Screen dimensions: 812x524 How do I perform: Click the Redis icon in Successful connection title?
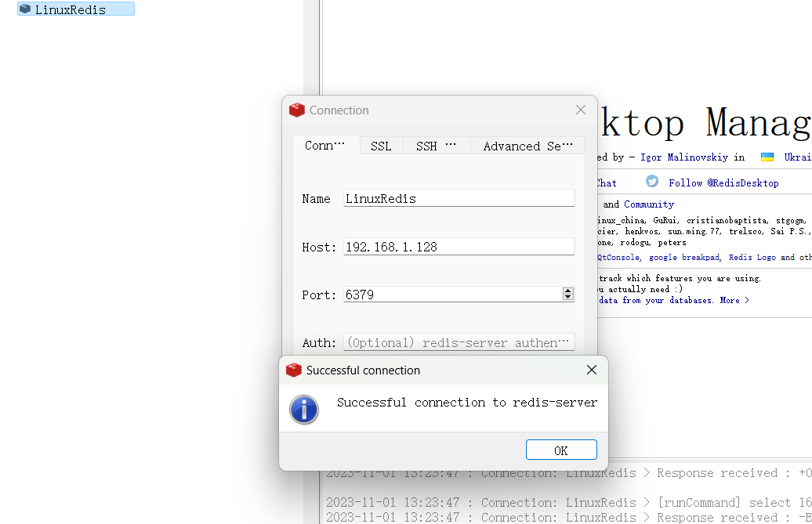click(294, 370)
